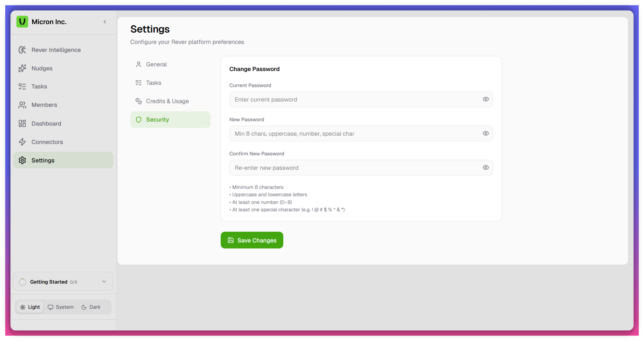The image size is (644, 341).
Task: Click the Micron Inc. green logo
Action: (22, 22)
